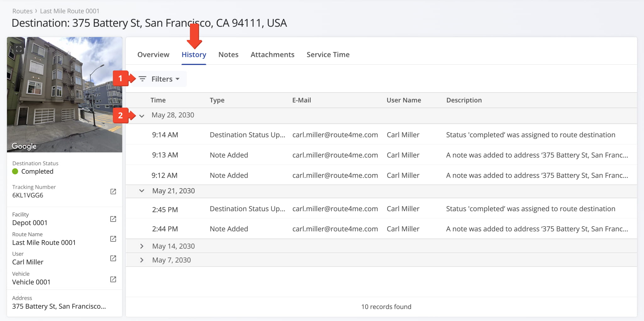Viewport: 644px width, 321px height.
Task: Switch to the Overview tab
Action: coord(153,55)
